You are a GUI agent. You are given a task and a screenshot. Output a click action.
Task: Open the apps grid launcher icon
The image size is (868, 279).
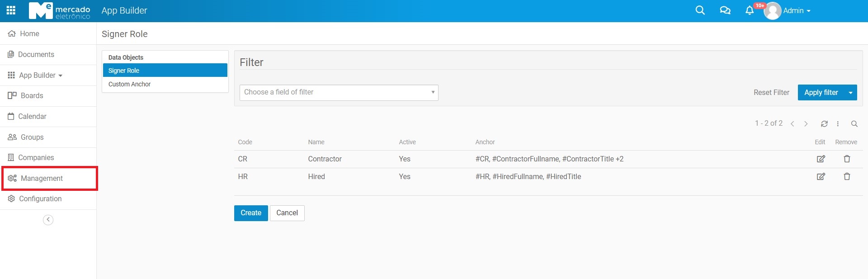(11, 10)
